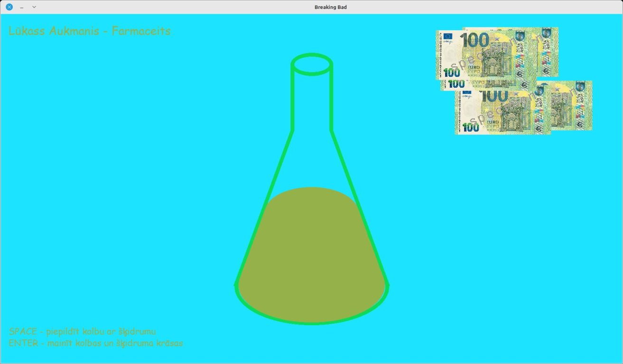The width and height of the screenshot is (623, 364).
Task: Click the "ENTER - mainīt kolbas un šķidruma krāsas" hint
Action: (x=96, y=343)
